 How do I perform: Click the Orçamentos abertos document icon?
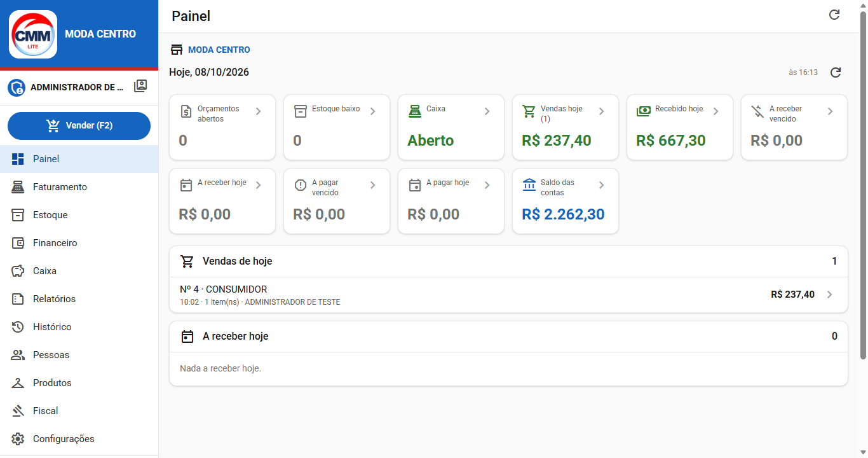click(x=186, y=111)
